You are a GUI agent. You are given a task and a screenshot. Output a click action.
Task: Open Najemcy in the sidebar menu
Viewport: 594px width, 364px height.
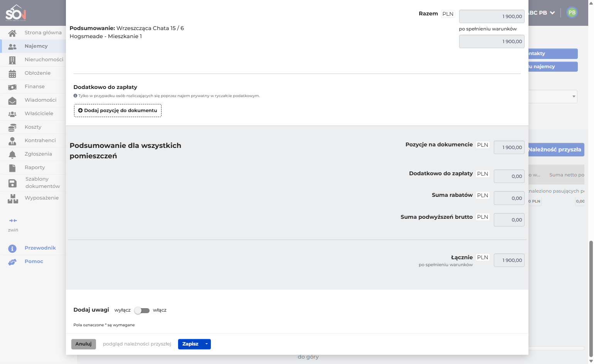pyautogui.click(x=36, y=46)
